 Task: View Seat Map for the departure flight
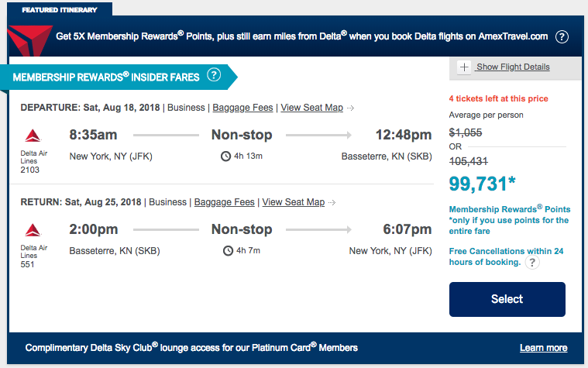click(x=312, y=108)
